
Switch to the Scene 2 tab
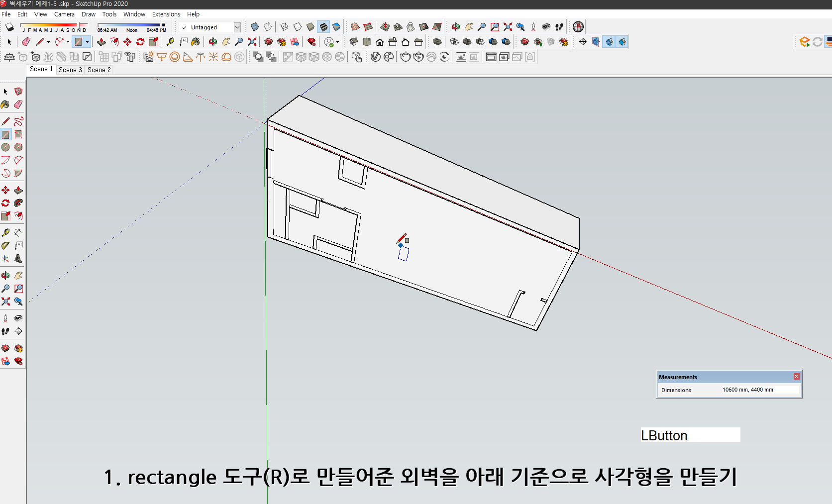[x=99, y=70]
